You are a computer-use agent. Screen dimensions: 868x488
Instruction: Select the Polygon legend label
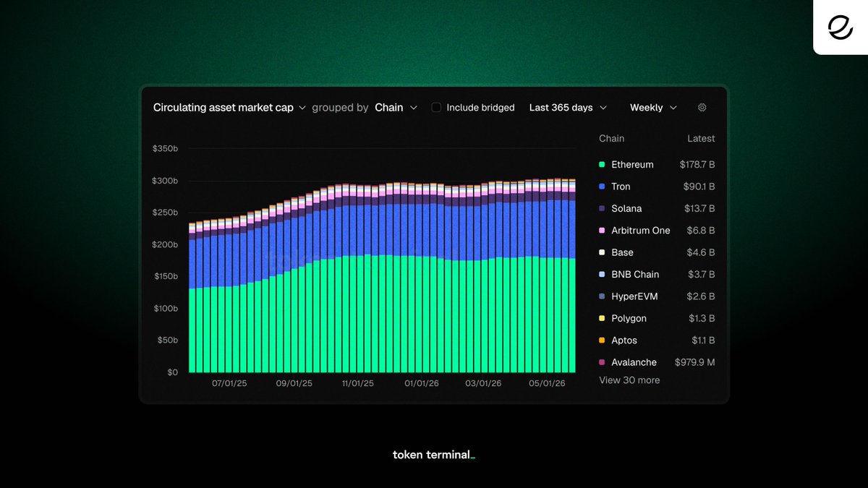point(629,318)
